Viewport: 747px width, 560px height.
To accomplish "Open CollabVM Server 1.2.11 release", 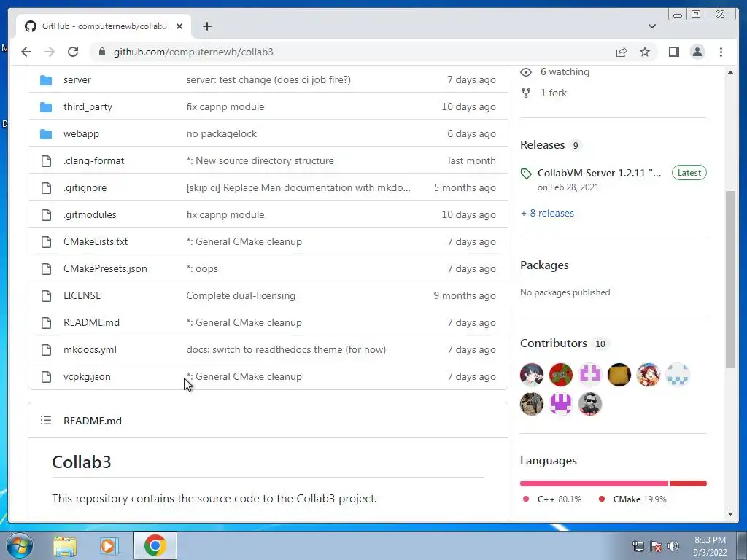I will tap(599, 173).
